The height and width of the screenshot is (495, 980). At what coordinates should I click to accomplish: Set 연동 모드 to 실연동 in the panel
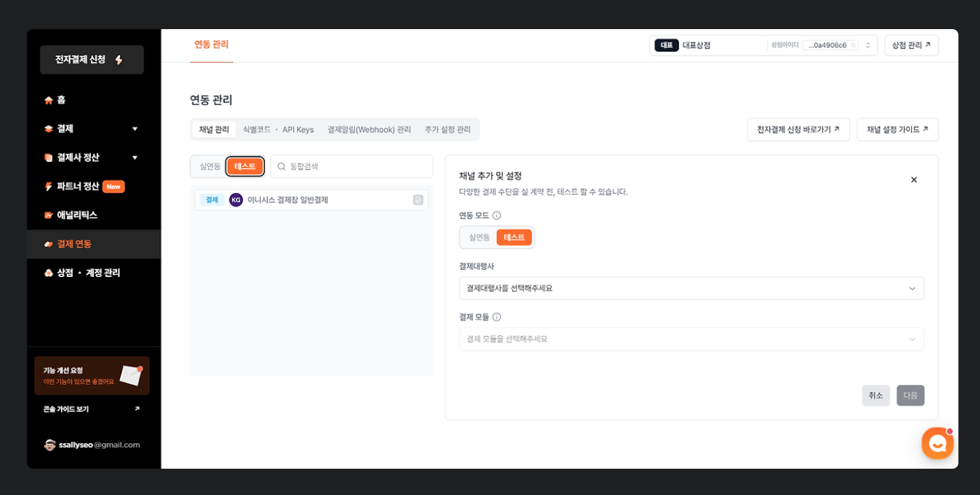click(x=479, y=237)
